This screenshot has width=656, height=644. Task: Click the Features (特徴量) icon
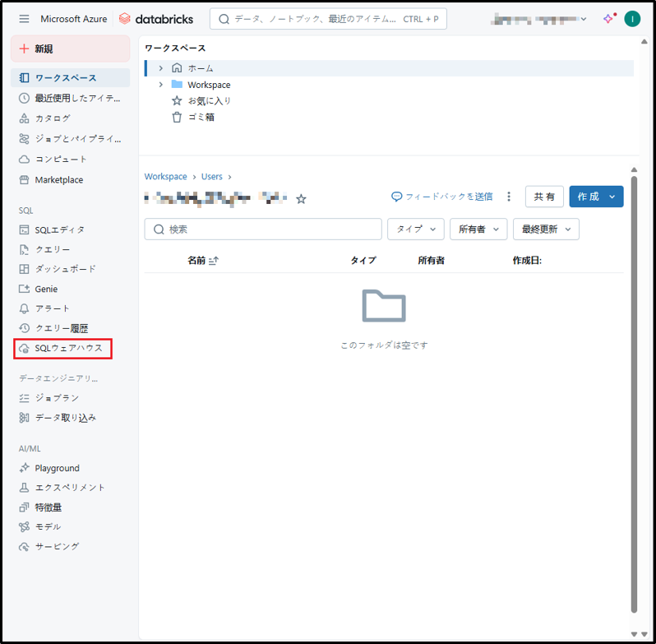(25, 507)
